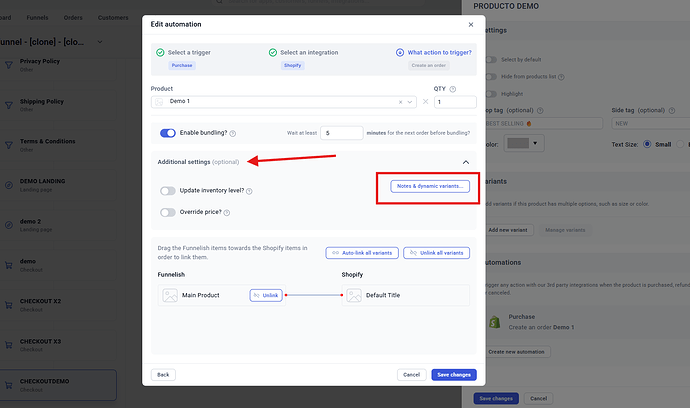The height and width of the screenshot is (408, 690).
Task: Disable the Enable bundling toggle
Action: click(168, 133)
